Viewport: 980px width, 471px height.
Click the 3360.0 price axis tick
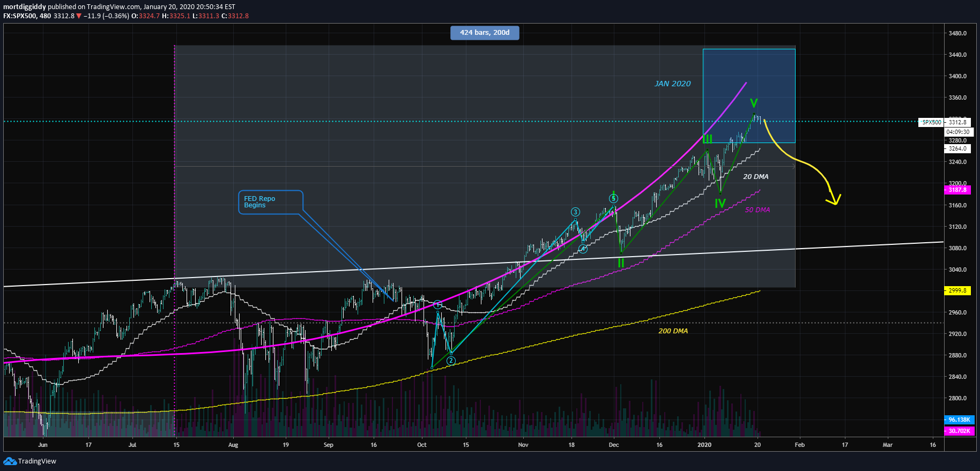[x=957, y=98]
